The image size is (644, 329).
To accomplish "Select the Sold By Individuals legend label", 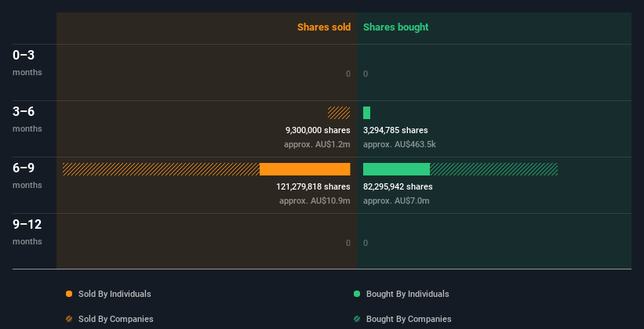I will pos(115,294).
